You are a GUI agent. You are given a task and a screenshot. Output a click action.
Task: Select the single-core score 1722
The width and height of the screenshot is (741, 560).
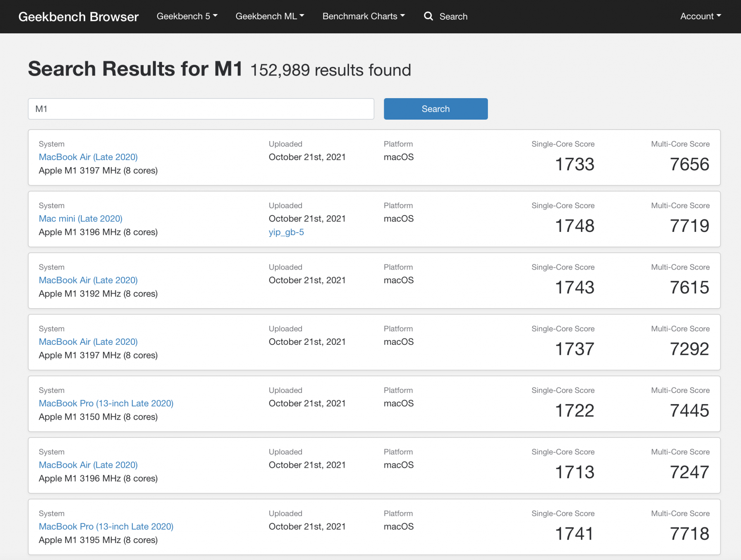(575, 410)
